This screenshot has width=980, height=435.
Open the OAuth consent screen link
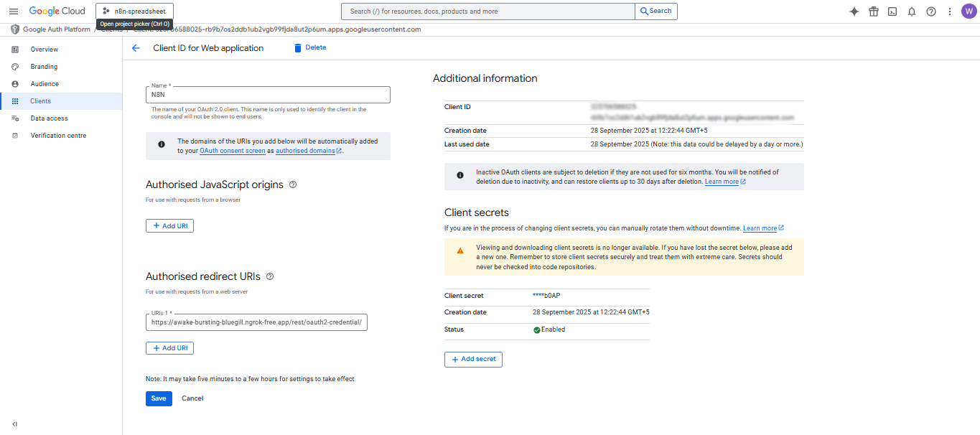click(x=233, y=151)
